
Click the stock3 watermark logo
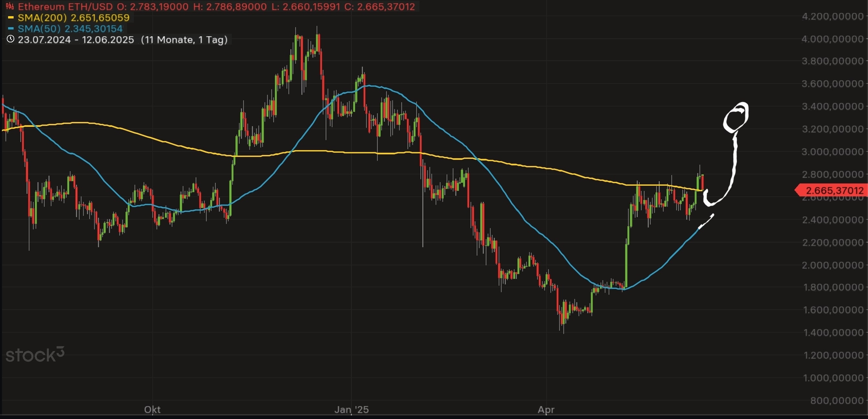[35, 355]
